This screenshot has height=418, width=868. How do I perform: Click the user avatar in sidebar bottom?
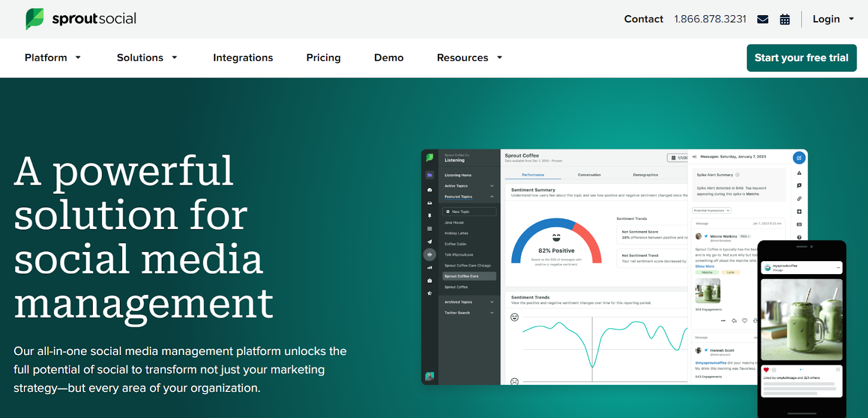pyautogui.click(x=430, y=376)
